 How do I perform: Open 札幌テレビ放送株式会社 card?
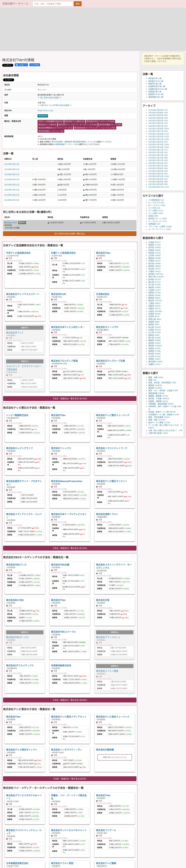tap(63, 253)
